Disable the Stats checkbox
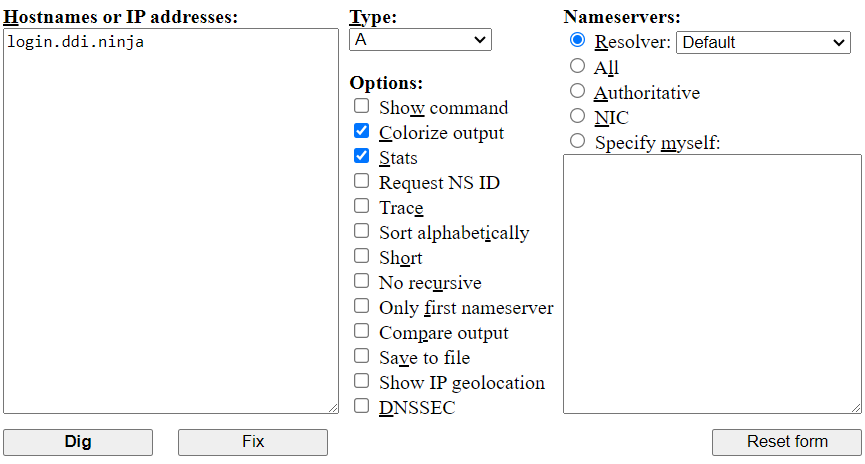The width and height of the screenshot is (865, 464). (361, 156)
